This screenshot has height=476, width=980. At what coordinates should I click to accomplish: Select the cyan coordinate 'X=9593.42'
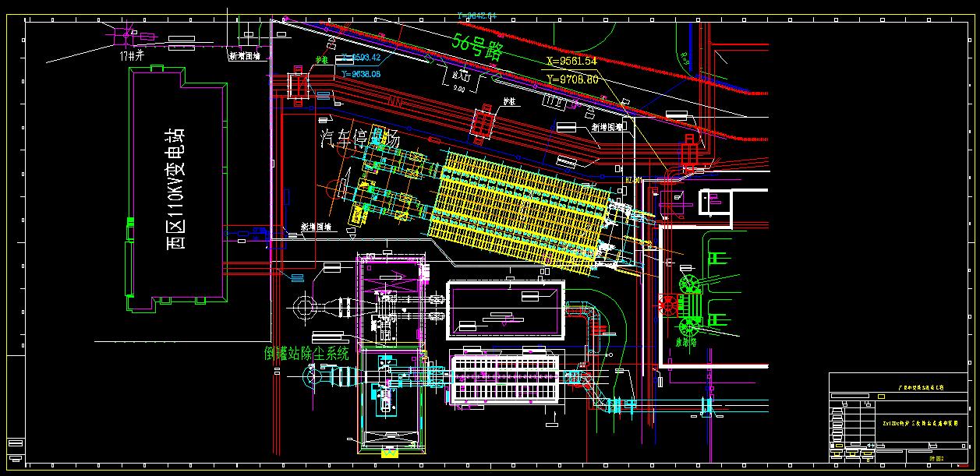361,58
